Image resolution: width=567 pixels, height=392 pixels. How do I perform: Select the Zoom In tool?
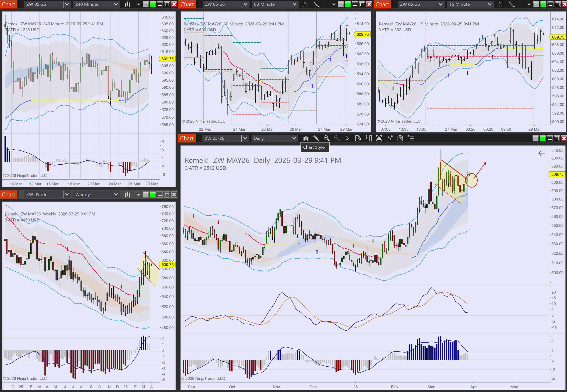(x=327, y=139)
